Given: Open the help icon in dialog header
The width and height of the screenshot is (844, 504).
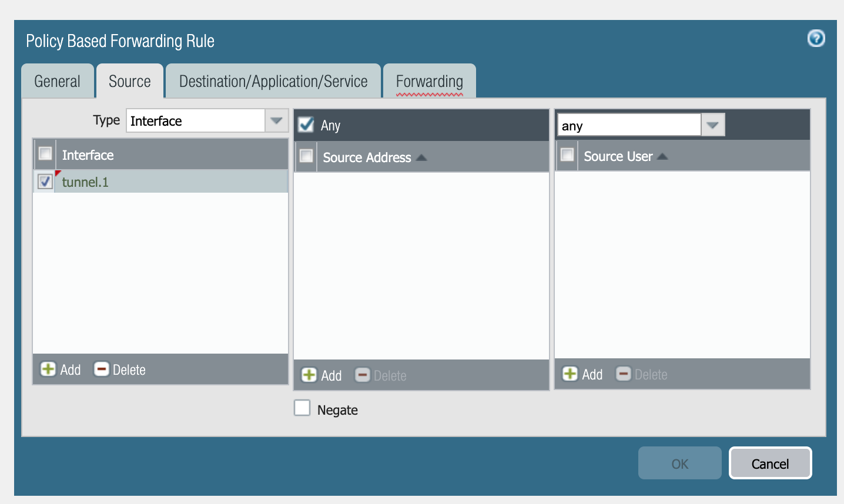Looking at the screenshot, I should click(x=816, y=39).
